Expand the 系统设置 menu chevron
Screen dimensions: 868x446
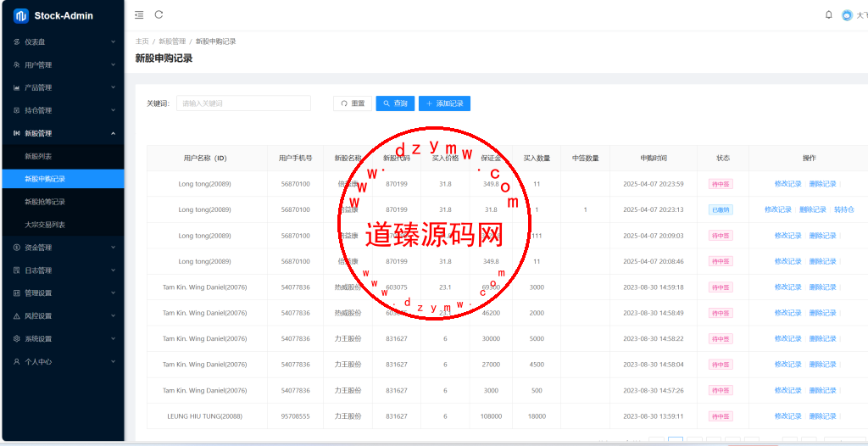(113, 338)
